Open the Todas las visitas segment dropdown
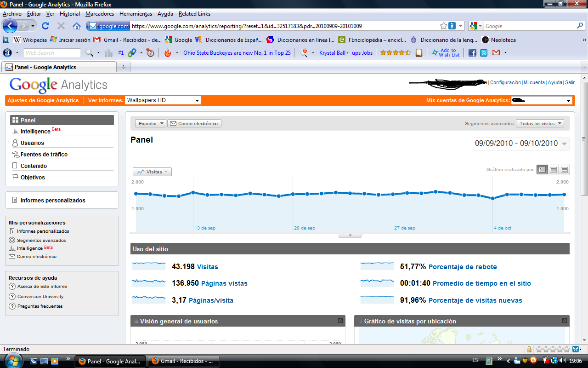Screen dimensions: 588x368 tap(540, 123)
